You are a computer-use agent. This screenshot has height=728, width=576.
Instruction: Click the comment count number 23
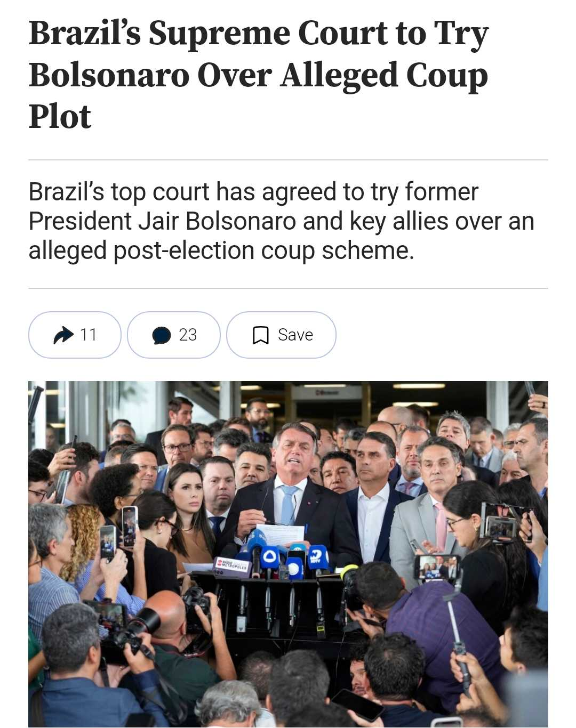[188, 335]
